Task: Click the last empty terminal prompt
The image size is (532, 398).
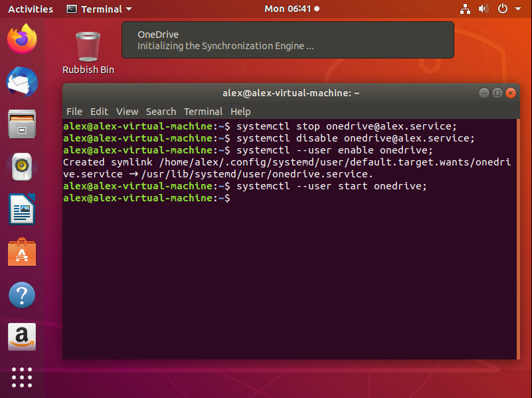Action: tap(147, 198)
